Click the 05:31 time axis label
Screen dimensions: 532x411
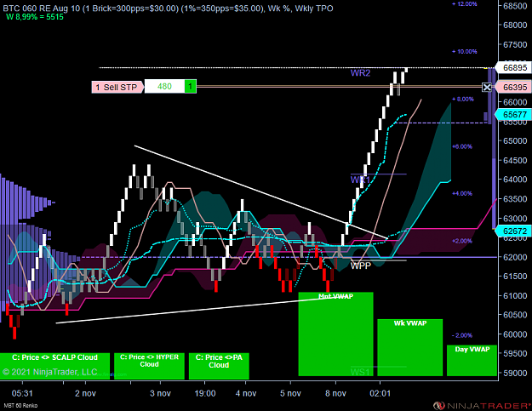pos(22,393)
